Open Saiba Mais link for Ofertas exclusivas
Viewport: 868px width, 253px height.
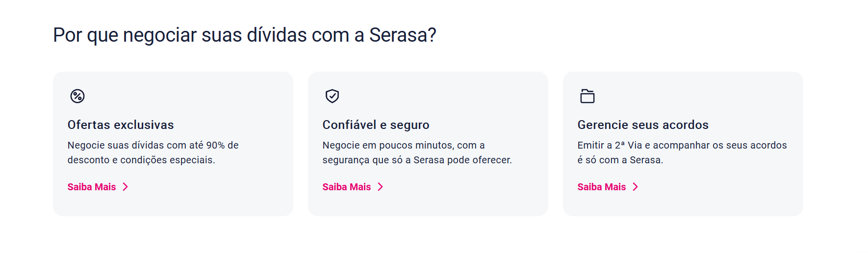(x=92, y=187)
